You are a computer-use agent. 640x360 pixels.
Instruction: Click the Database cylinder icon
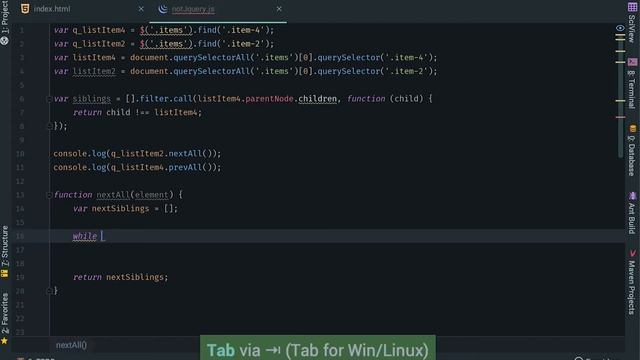tap(633, 129)
